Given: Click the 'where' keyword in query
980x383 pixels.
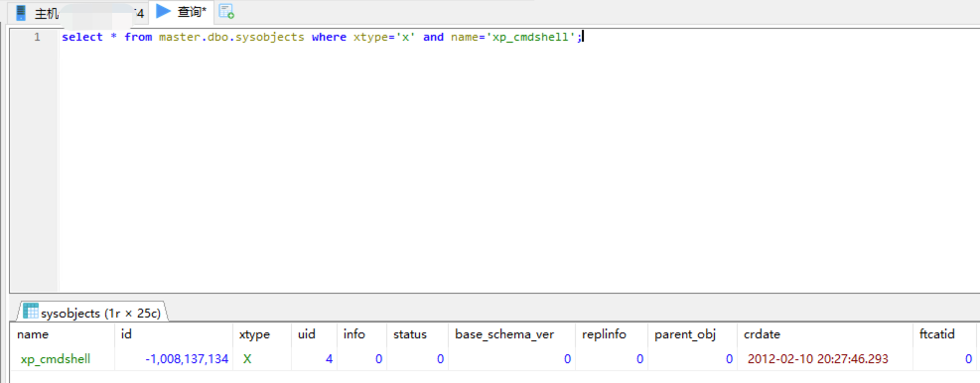Looking at the screenshot, I should point(329,37).
